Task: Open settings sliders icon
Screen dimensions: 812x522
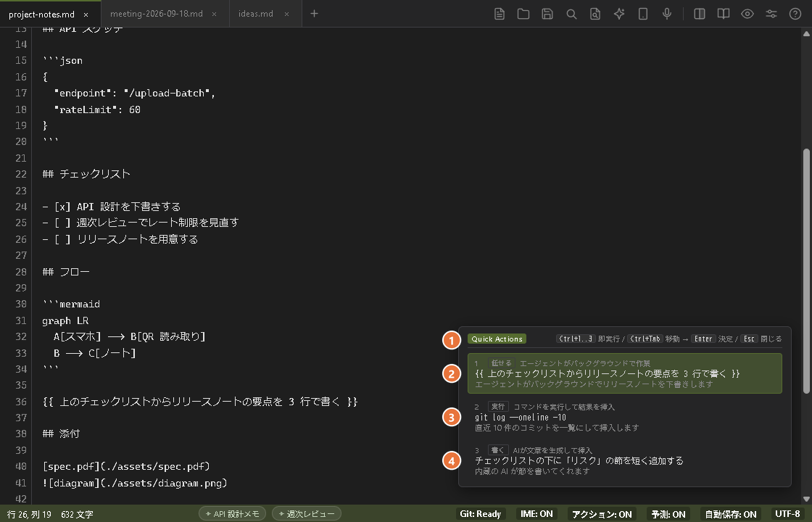Action: click(771, 14)
